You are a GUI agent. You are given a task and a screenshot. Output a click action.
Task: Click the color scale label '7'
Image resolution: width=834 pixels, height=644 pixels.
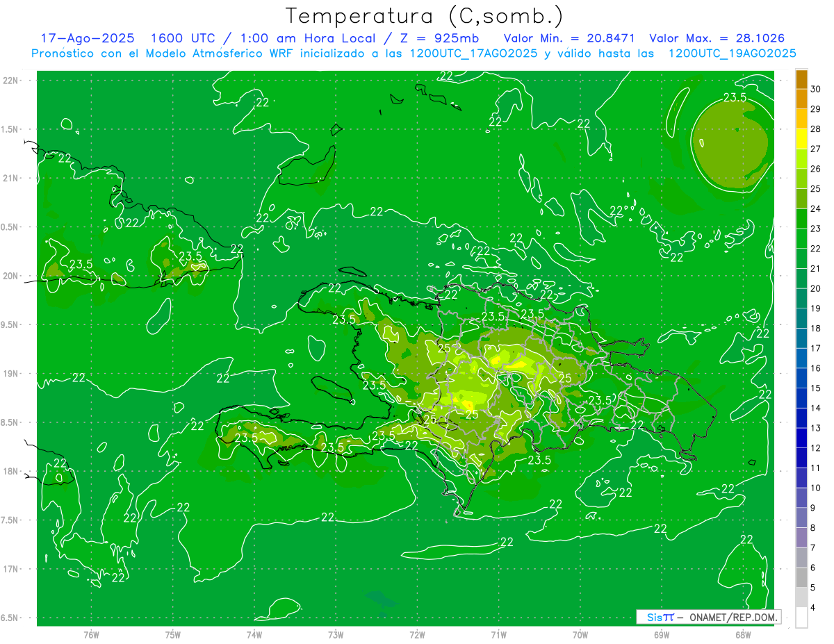coord(813,547)
